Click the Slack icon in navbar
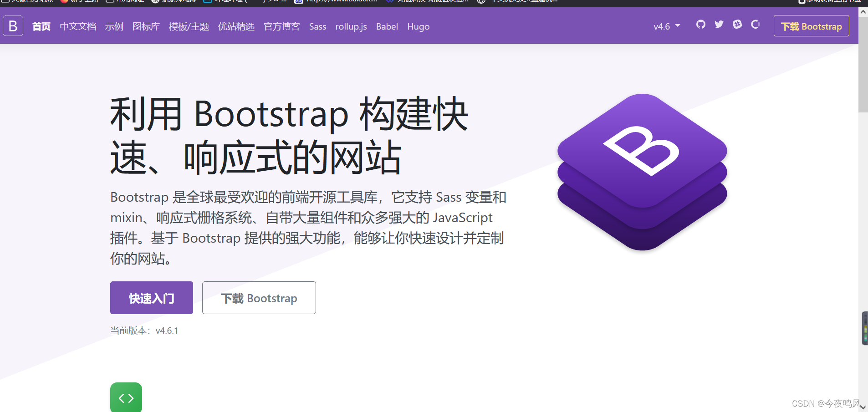The height and width of the screenshot is (412, 868). pos(737,25)
